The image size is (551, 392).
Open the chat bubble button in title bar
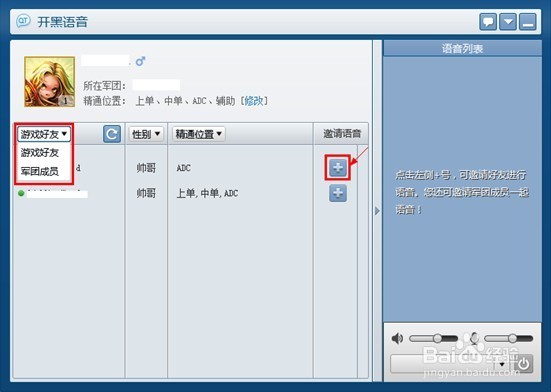click(488, 22)
